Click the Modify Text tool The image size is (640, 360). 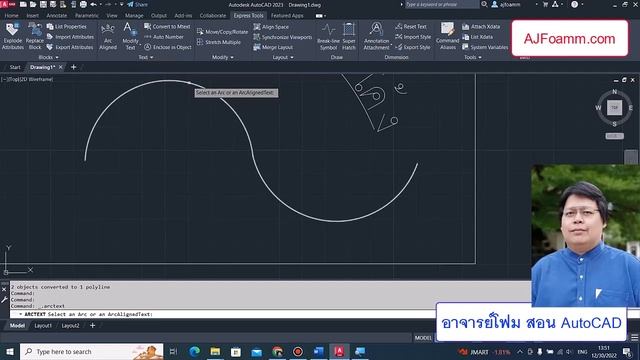pyautogui.click(x=130, y=36)
